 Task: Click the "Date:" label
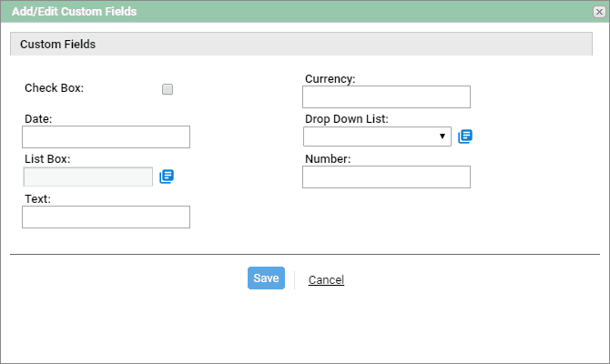38,119
